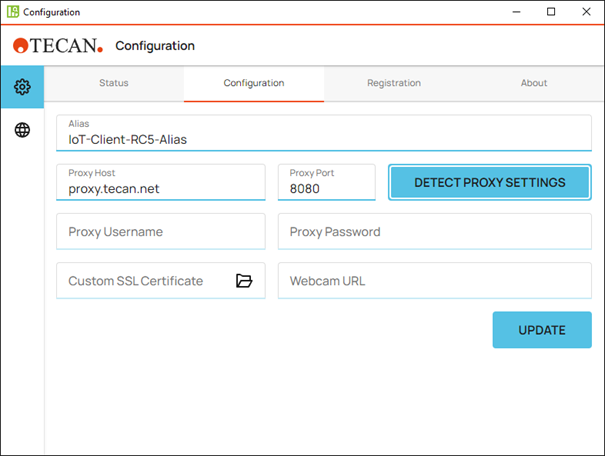Select the Configuration tab
The width and height of the screenshot is (605, 456).
coord(253,83)
